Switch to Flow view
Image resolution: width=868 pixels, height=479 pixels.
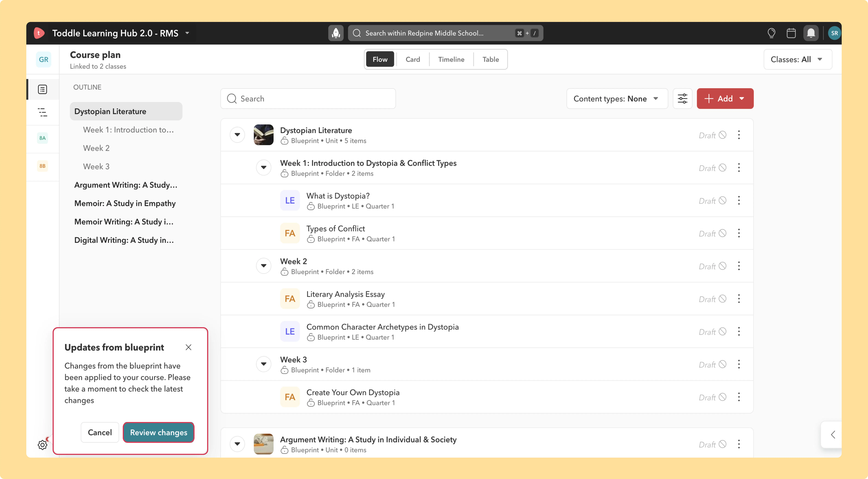[380, 59]
